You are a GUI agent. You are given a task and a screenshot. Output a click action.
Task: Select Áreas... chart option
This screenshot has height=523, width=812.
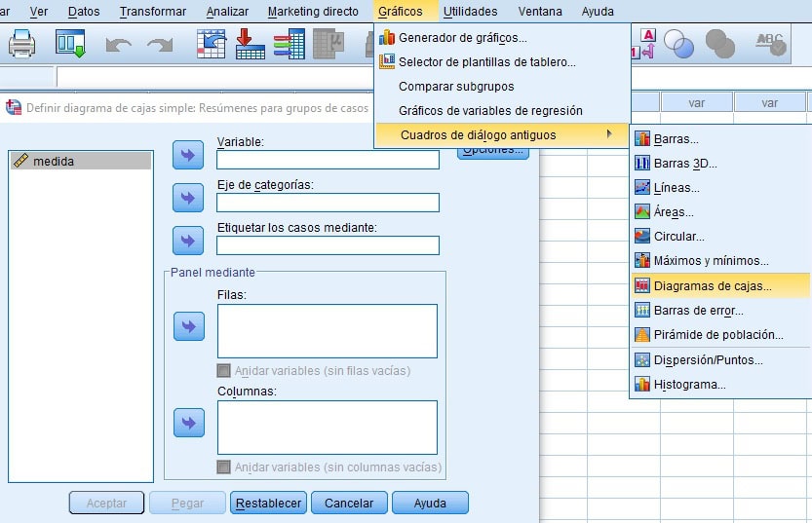(x=721, y=212)
